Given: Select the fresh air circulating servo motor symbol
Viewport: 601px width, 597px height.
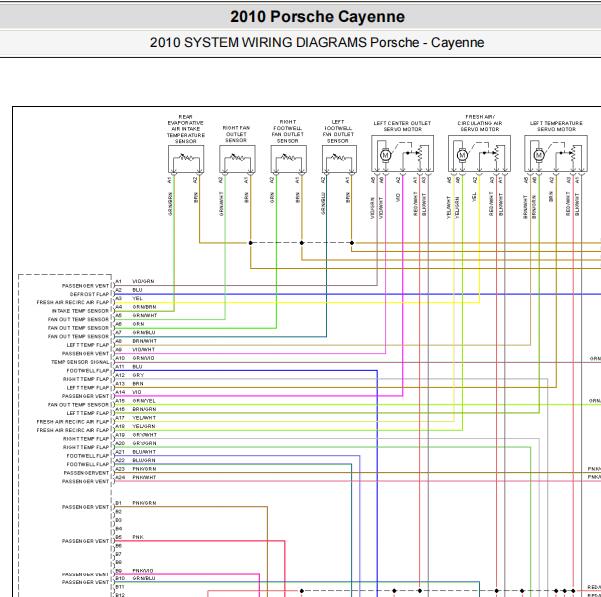Looking at the screenshot, I should click(479, 153).
